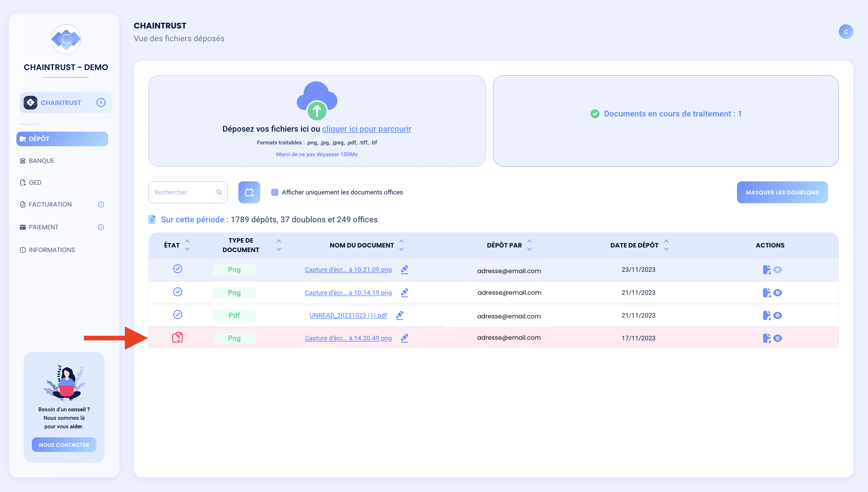The image size is (868, 492).
Task: Focus the Rechercher search field
Action: [187, 192]
